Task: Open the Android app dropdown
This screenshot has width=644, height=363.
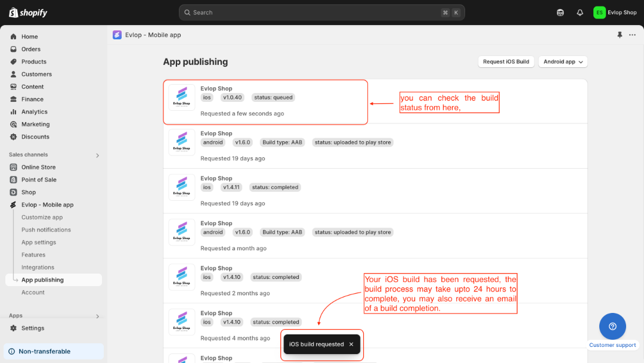Action: click(563, 61)
